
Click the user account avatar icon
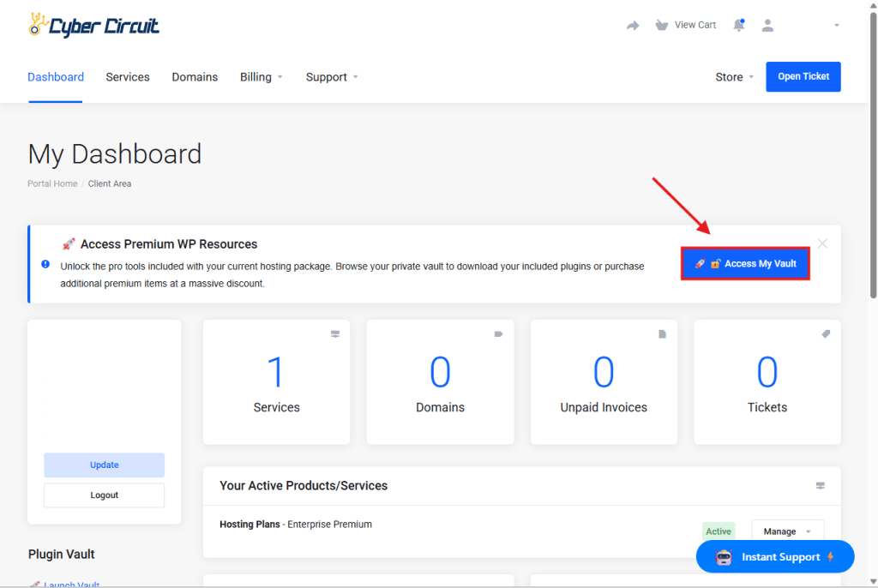(x=767, y=26)
